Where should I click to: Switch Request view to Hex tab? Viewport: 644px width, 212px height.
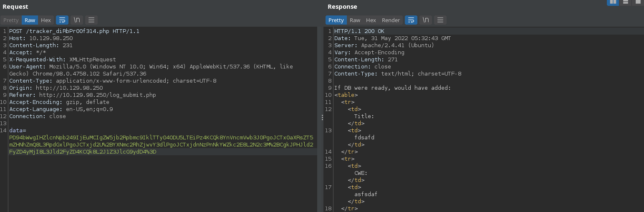pyautogui.click(x=46, y=20)
